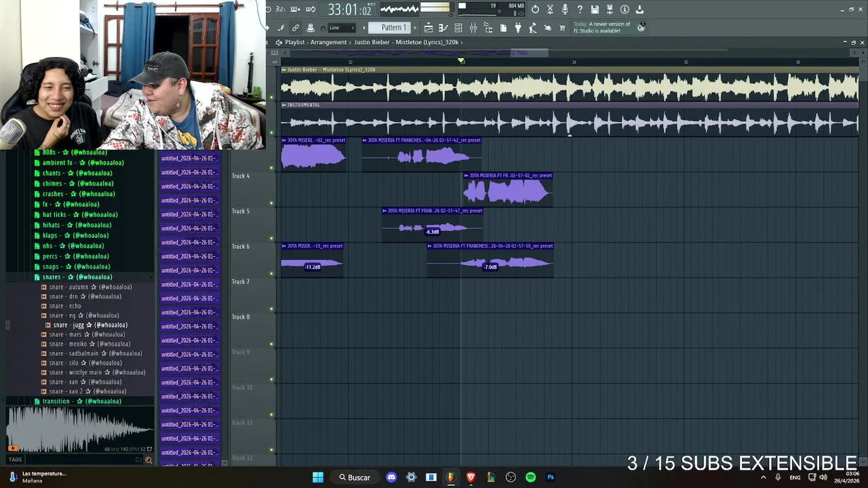This screenshot has width=868, height=488.
Task: Open Justin Bieber Mistletoe clip menu arrow
Action: [284, 70]
